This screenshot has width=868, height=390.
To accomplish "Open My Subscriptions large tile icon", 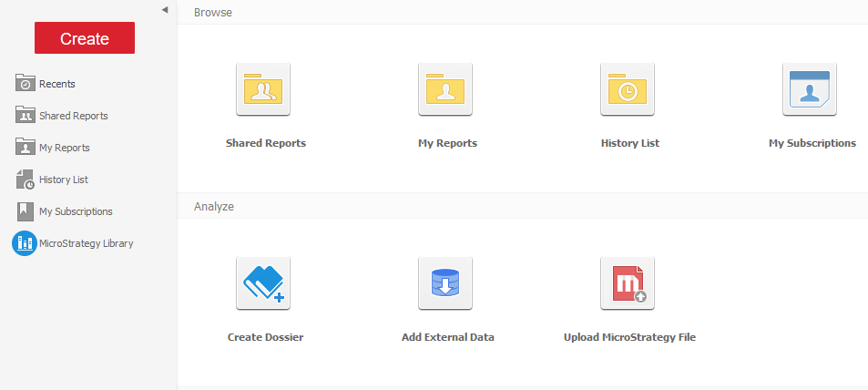I will (x=810, y=88).
